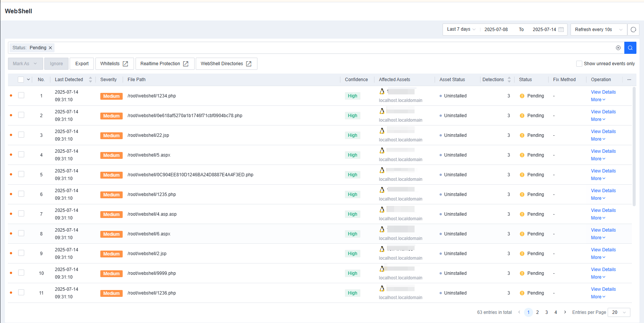
Task: View Details for 1236.php row
Action: tap(603, 289)
